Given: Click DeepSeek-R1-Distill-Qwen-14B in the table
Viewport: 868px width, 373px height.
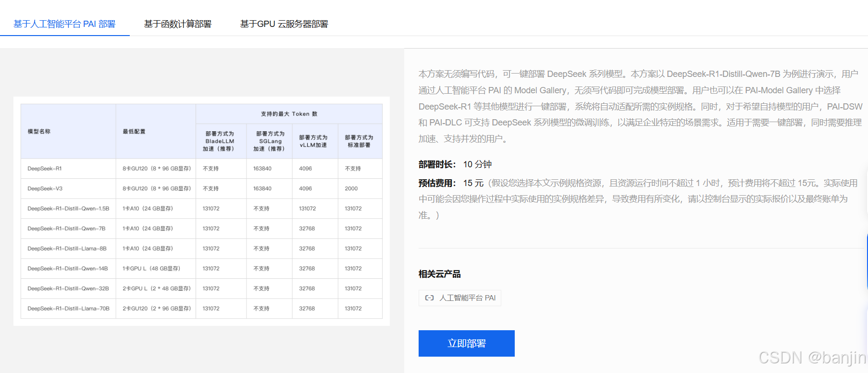Looking at the screenshot, I should 68,269.
